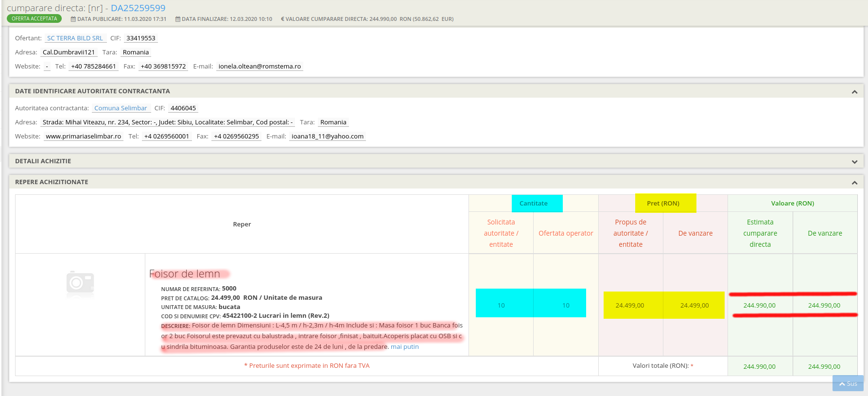Click the Cantitate column header
The width and height of the screenshot is (868, 396).
(533, 203)
